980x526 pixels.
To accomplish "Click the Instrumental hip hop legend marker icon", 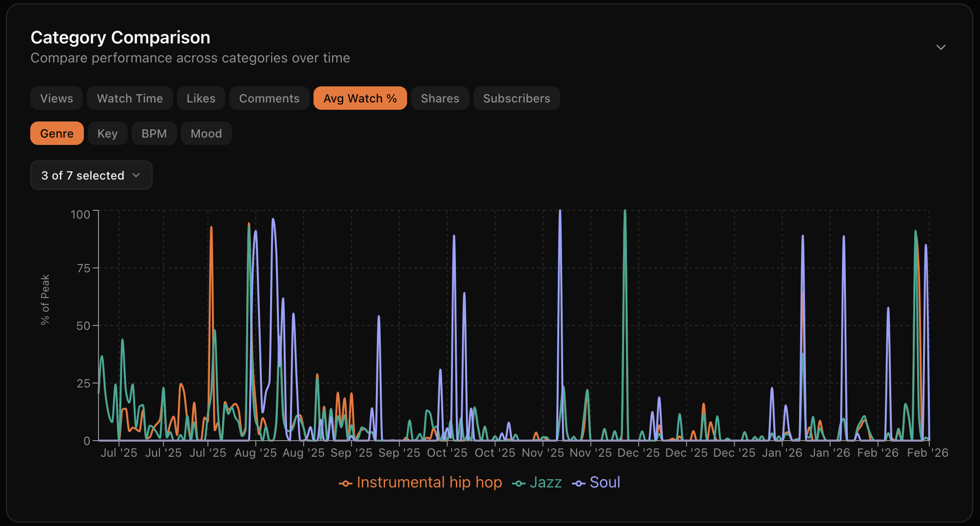I will [346, 483].
